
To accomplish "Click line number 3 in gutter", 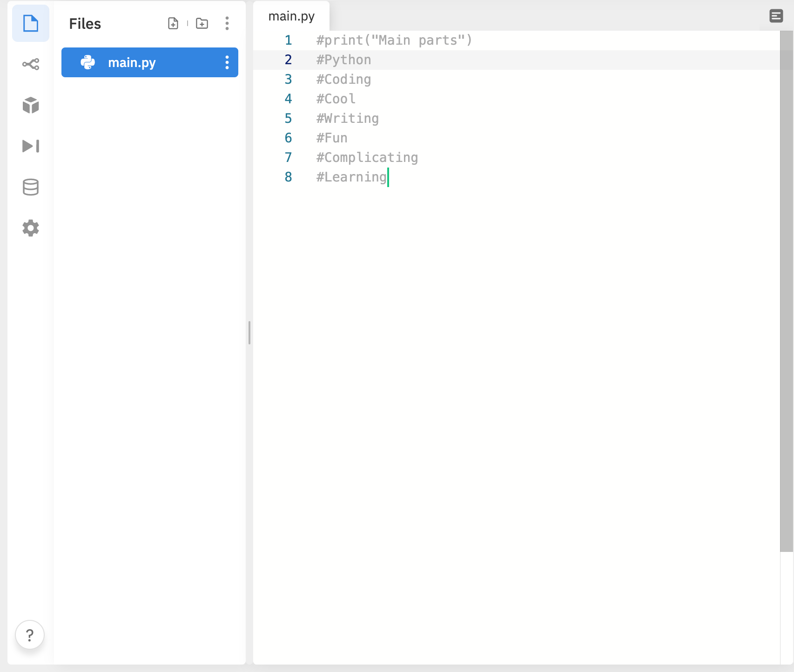I will pyautogui.click(x=289, y=80).
